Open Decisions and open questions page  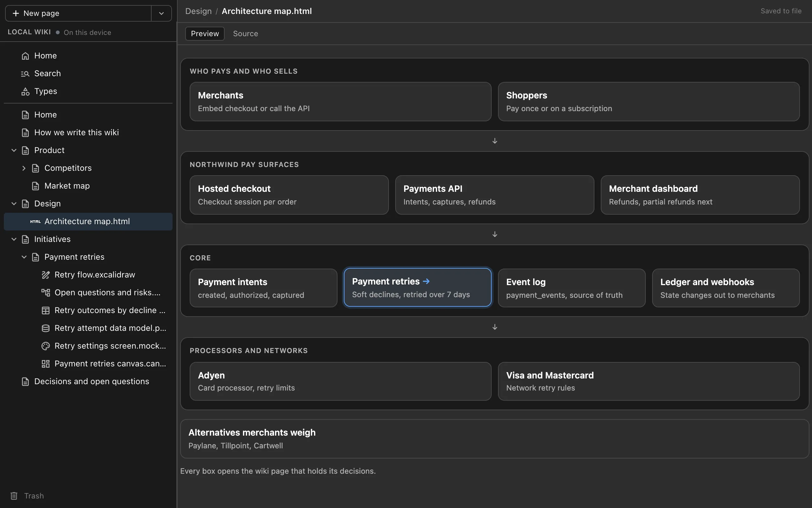pos(88,382)
